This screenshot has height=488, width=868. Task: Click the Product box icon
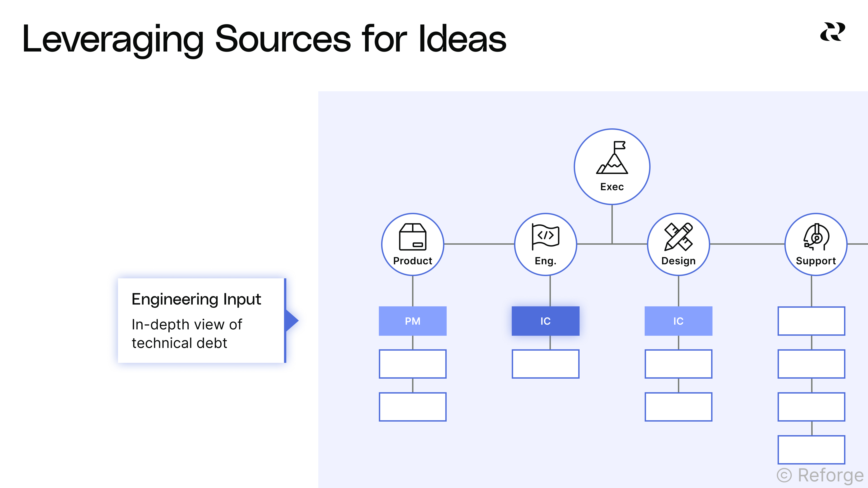pyautogui.click(x=413, y=237)
